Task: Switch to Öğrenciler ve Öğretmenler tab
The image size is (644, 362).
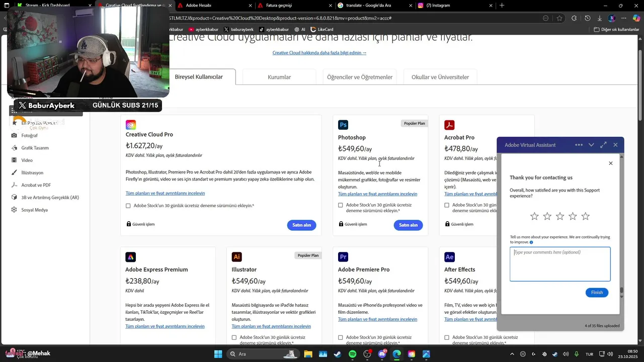Action: 360,77
